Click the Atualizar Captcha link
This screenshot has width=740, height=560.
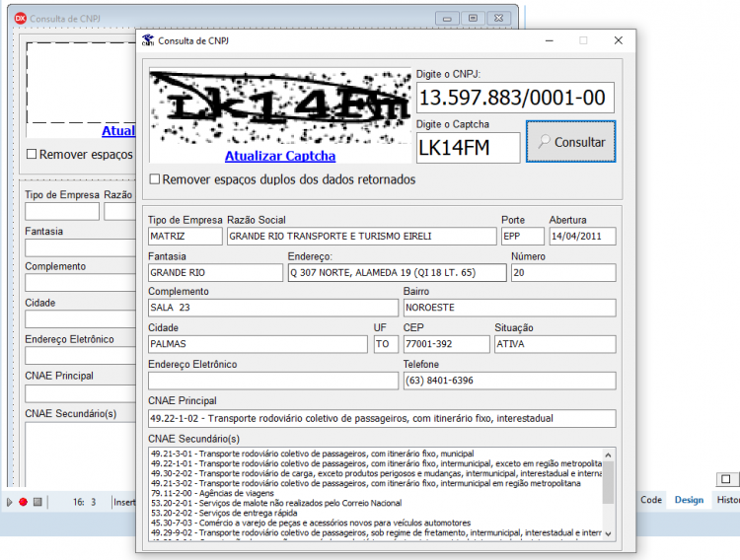[x=280, y=156]
